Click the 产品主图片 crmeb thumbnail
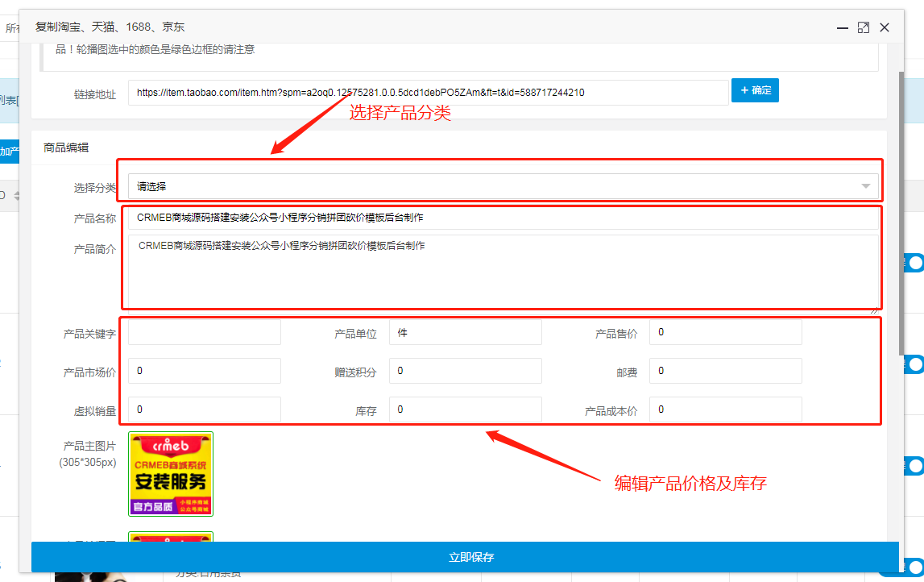The width and height of the screenshot is (924, 582). (171, 474)
